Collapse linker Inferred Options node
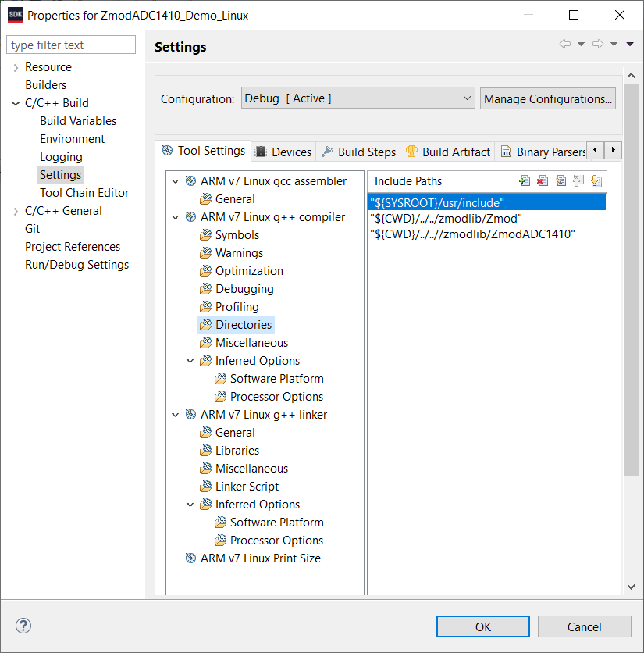Screen dimensions: 644x653 (x=190, y=505)
